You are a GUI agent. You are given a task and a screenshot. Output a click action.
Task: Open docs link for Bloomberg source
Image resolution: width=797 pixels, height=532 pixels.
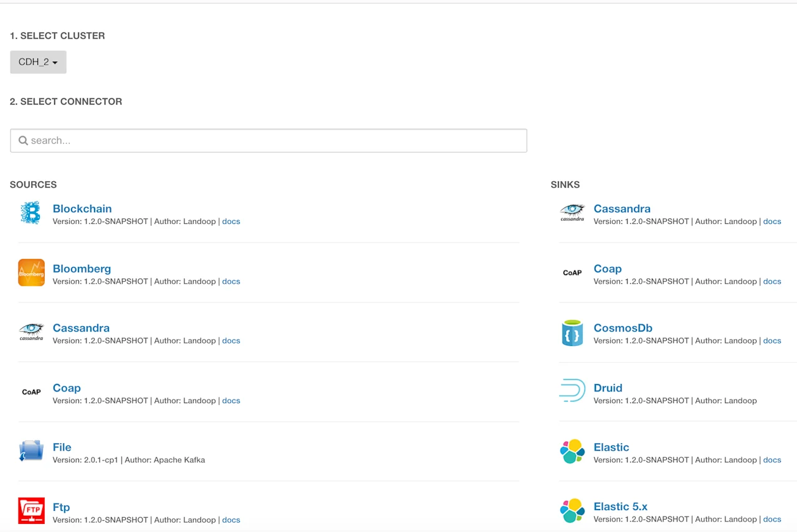pos(231,281)
